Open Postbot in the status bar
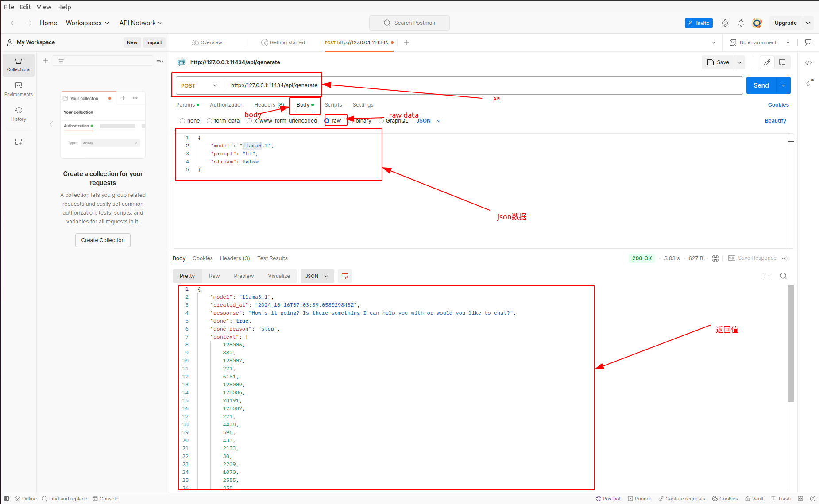This screenshot has height=504, width=819. [x=609, y=499]
